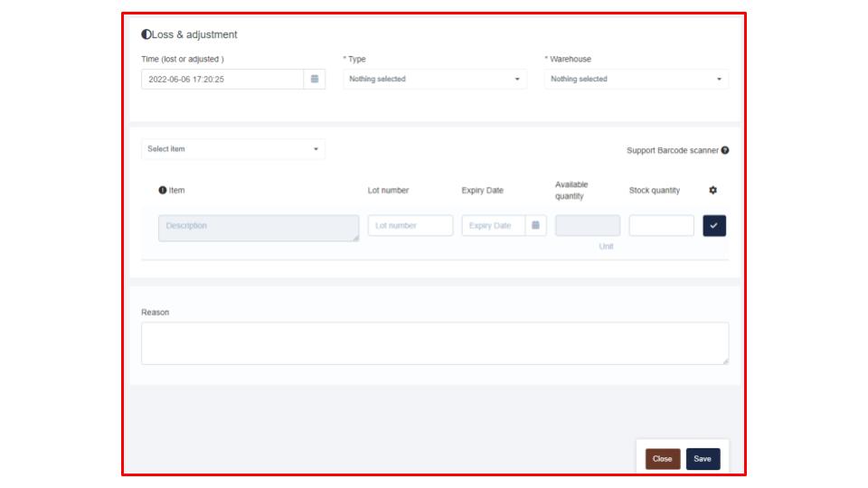Click into the Expiry Date text field
The height and width of the screenshot is (488, 868).
494,226
